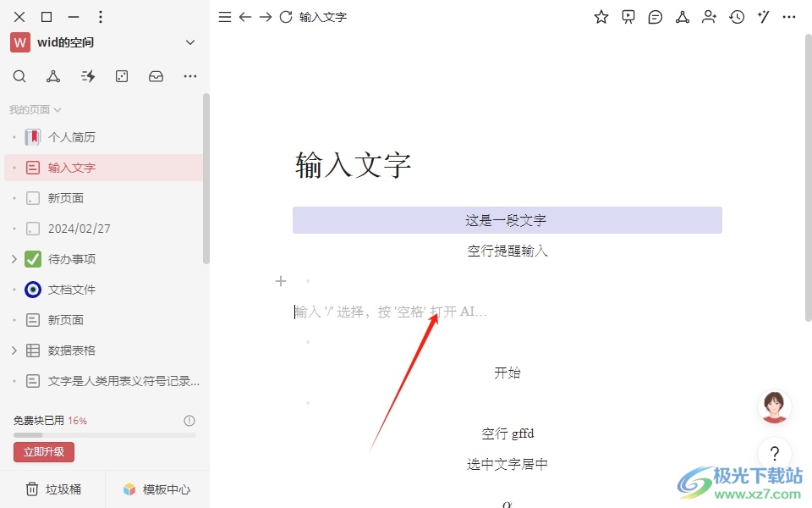Go back with the left arrow

(x=245, y=17)
